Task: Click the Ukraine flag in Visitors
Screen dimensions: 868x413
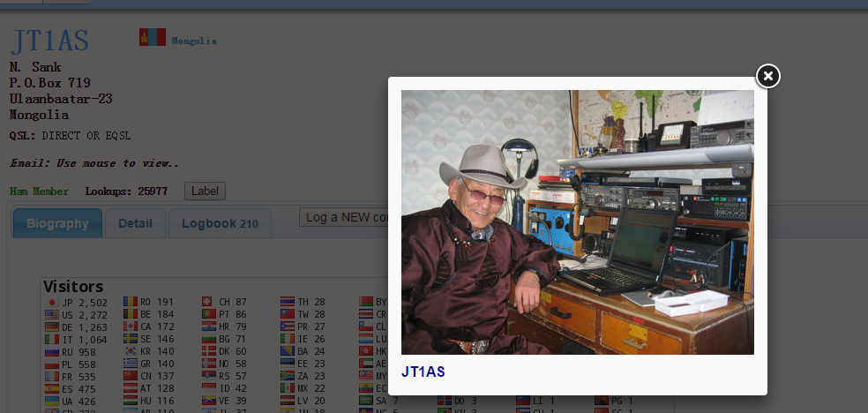Action: [x=51, y=401]
